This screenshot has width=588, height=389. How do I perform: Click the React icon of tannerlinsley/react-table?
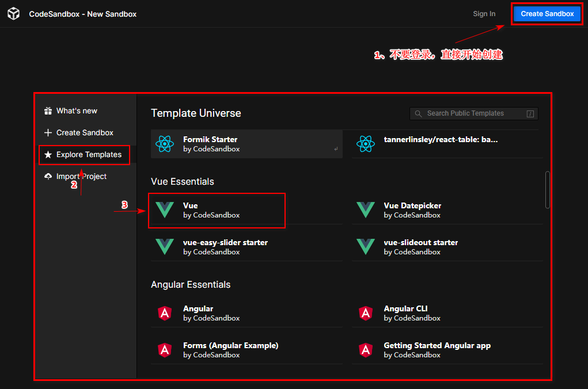(366, 144)
